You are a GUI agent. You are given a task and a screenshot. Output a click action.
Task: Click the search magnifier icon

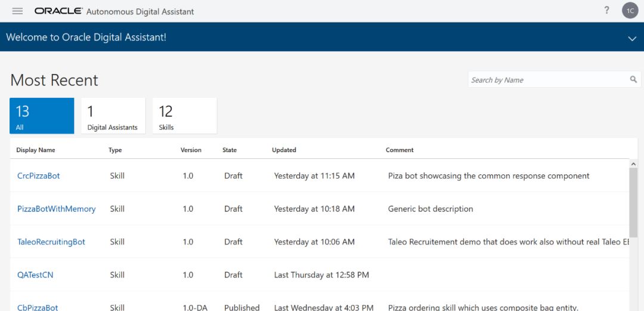633,79
